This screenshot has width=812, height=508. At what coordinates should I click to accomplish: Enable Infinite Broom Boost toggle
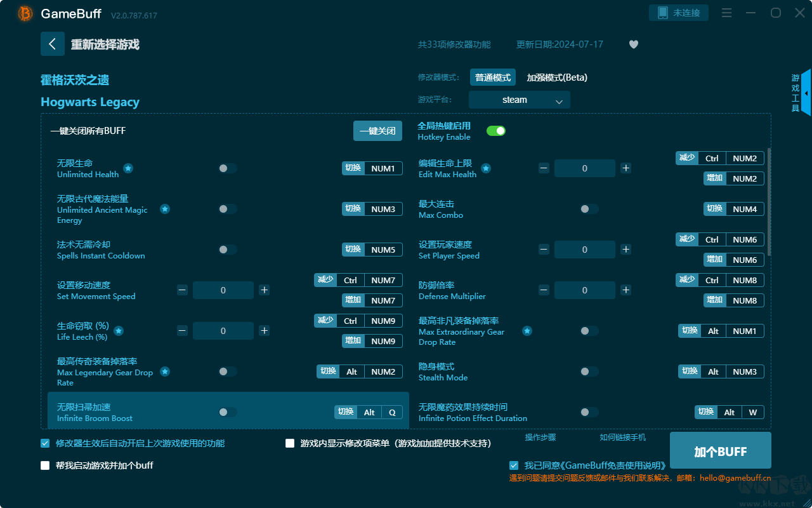point(228,412)
